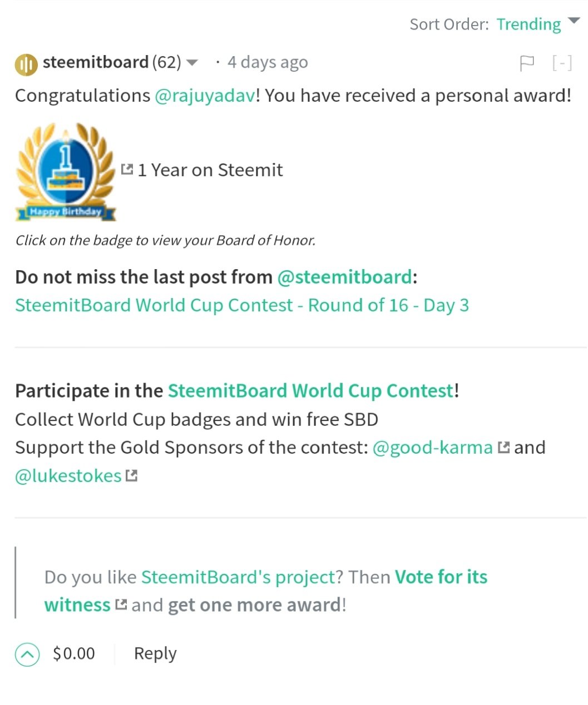Reply to the steemitboard comment
This screenshot has width=588, height=705.
[155, 654]
